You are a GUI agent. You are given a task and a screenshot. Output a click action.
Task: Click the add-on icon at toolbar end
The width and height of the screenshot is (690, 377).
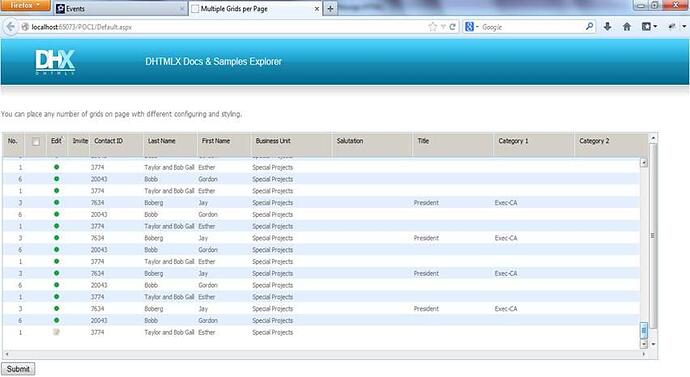[x=672, y=27]
